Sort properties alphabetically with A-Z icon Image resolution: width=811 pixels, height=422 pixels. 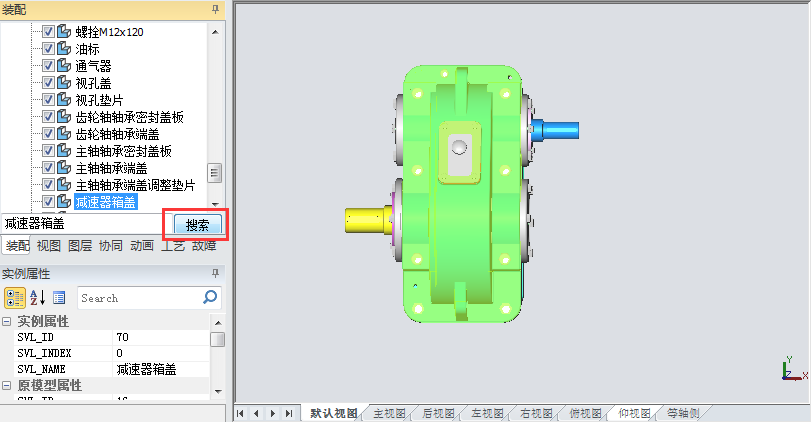pos(38,298)
